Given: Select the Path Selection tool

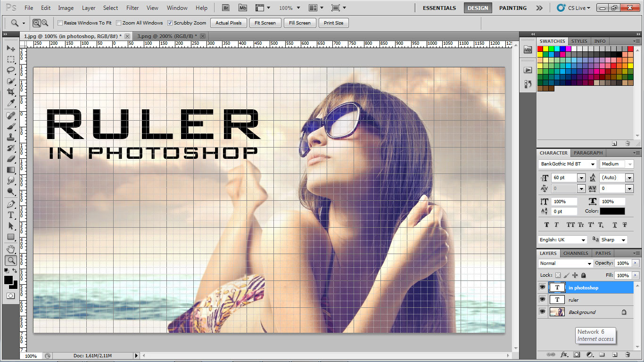Looking at the screenshot, I should tap(10, 226).
